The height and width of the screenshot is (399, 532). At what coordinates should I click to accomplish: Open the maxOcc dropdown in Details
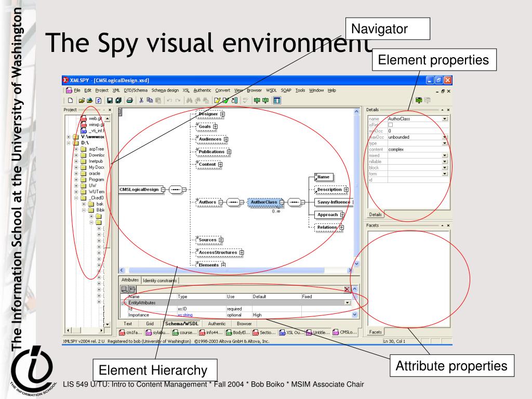[x=445, y=137]
